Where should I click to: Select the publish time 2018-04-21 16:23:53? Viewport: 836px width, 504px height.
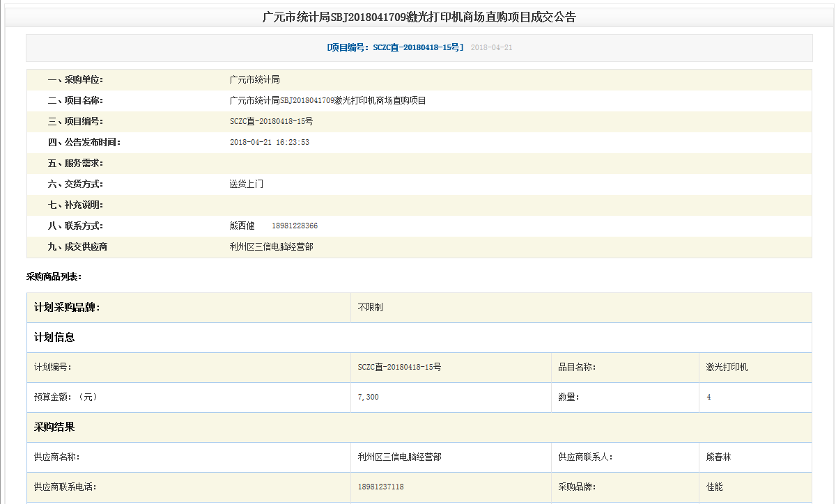coord(269,143)
